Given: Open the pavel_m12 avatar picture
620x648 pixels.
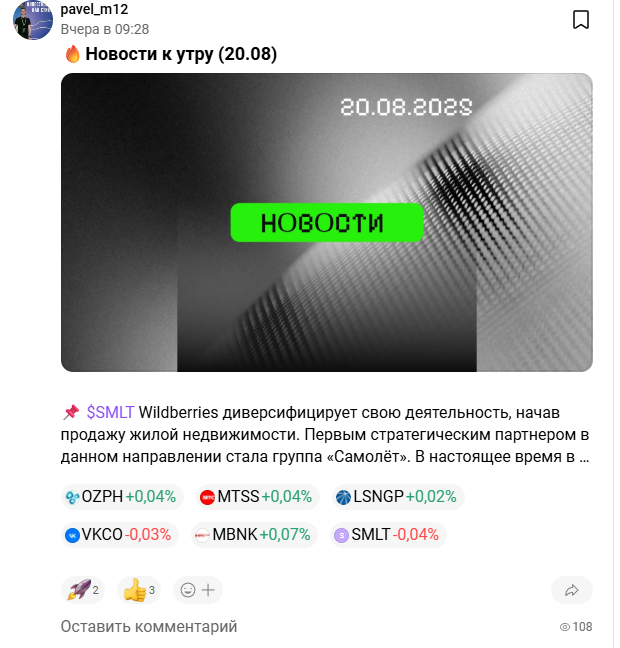Looking at the screenshot, I should 33,20.
